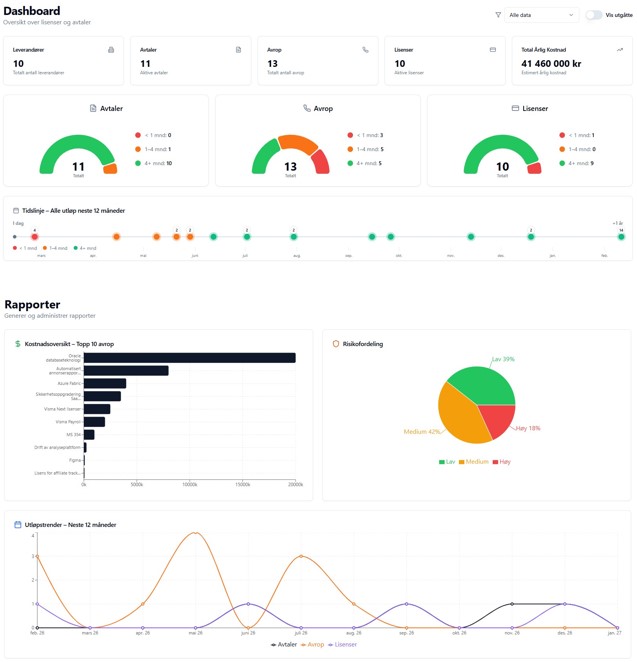
Task: Toggle the Lisenser series in the trend legend
Action: (343, 645)
